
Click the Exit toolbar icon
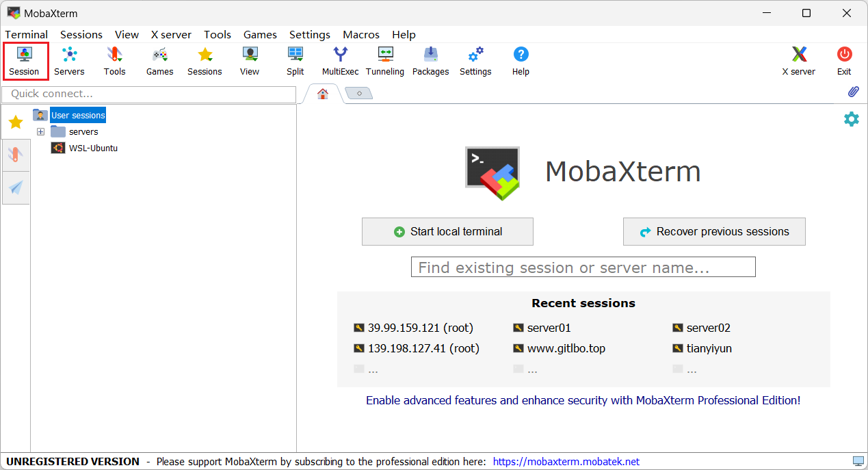pyautogui.click(x=844, y=61)
